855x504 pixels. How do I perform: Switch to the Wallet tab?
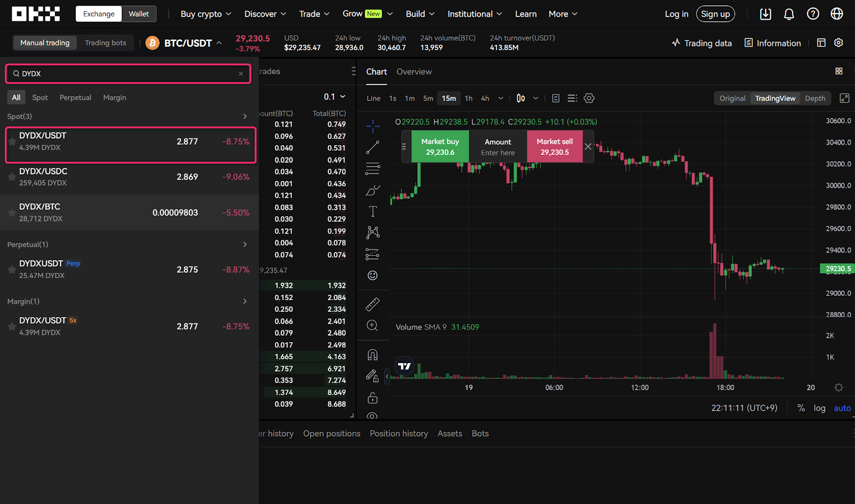coord(139,14)
